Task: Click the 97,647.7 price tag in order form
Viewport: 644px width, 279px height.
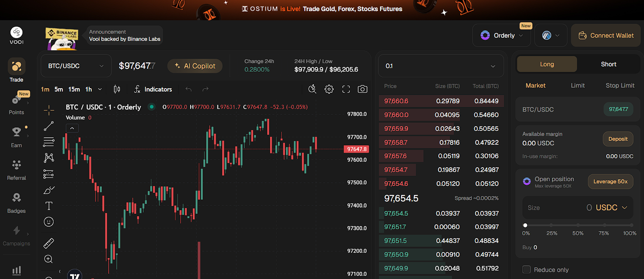Action: pyautogui.click(x=618, y=109)
